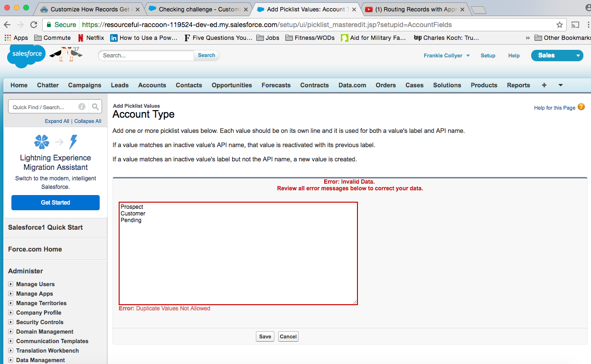This screenshot has height=364, width=591.
Task: Click the Expand All link
Action: (x=57, y=121)
